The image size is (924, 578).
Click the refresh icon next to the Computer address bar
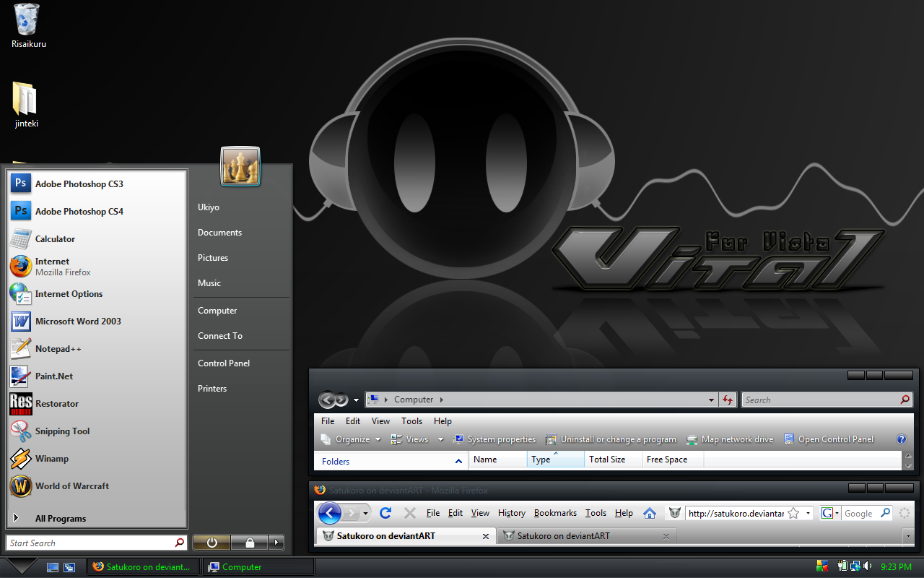pyautogui.click(x=728, y=400)
